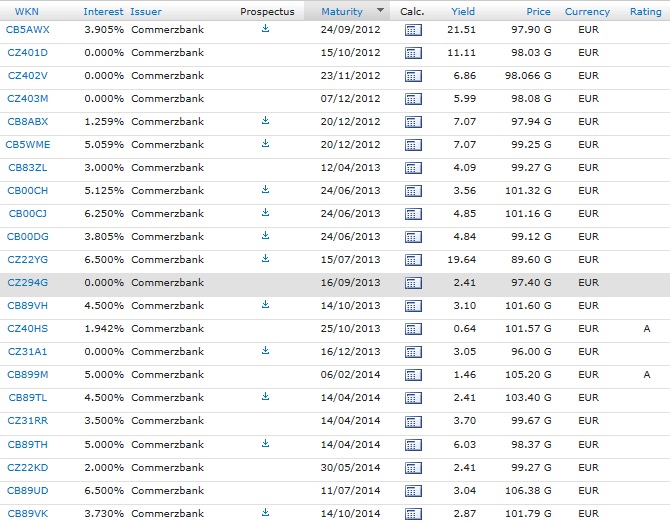Open bond CZ40HS details

[28, 328]
